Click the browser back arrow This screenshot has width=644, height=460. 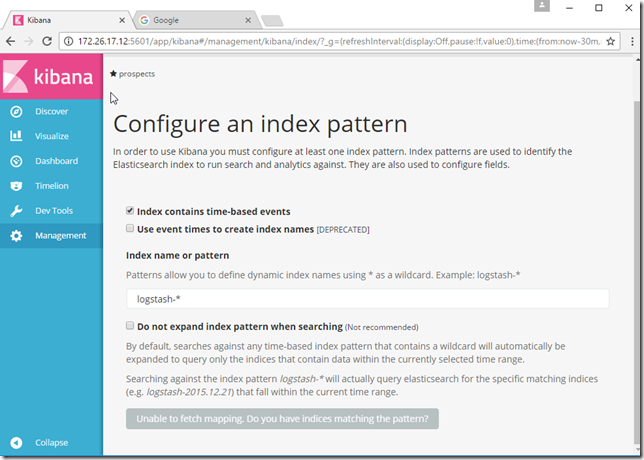pos(11,41)
